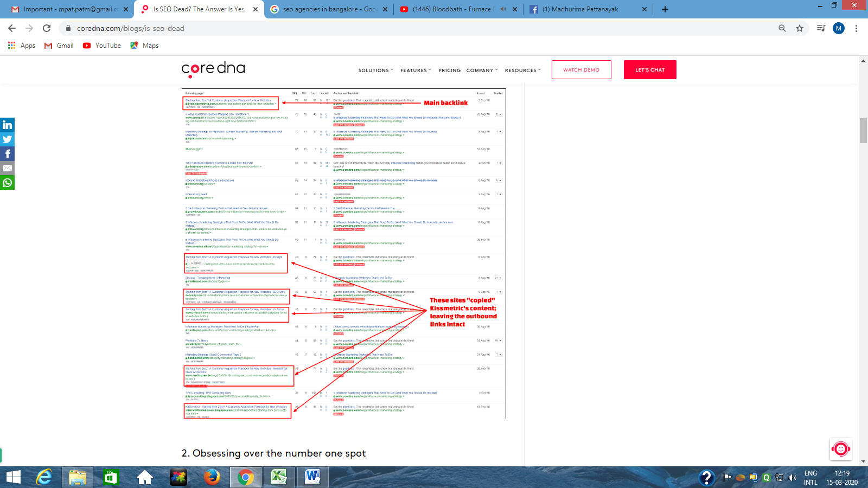Image resolution: width=868 pixels, height=488 pixels.
Task: Open the Maps bookmark
Action: pos(144,46)
